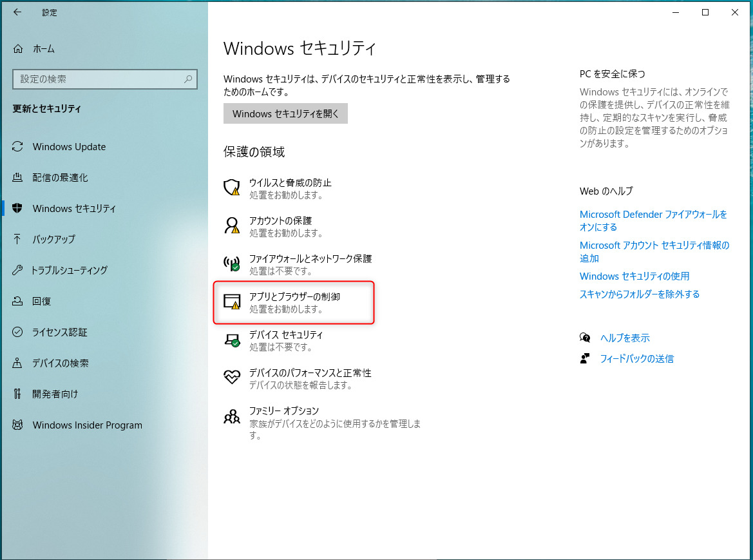Click the feedback person icon
This screenshot has width=753, height=560.
[585, 358]
